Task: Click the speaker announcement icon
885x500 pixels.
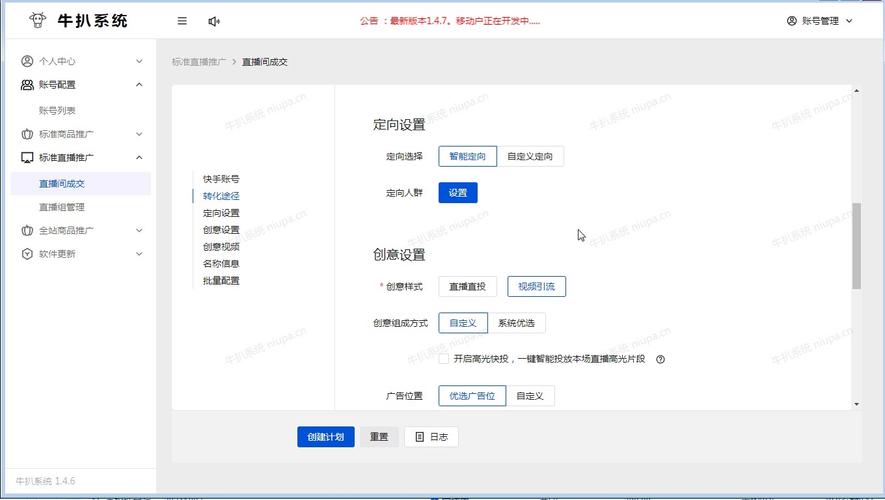Action: [214, 21]
